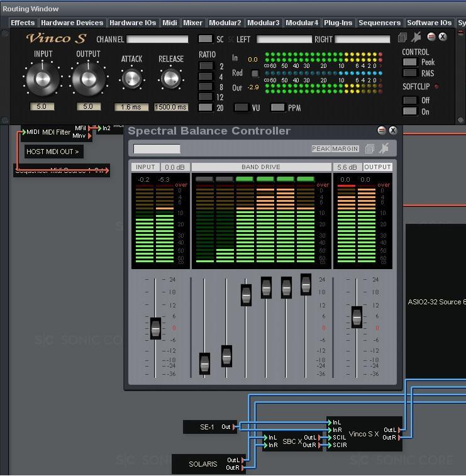The image size is (466, 476).
Task: Open preset list icon in Spectral Balance Controller
Action: pyautogui.click(x=369, y=148)
